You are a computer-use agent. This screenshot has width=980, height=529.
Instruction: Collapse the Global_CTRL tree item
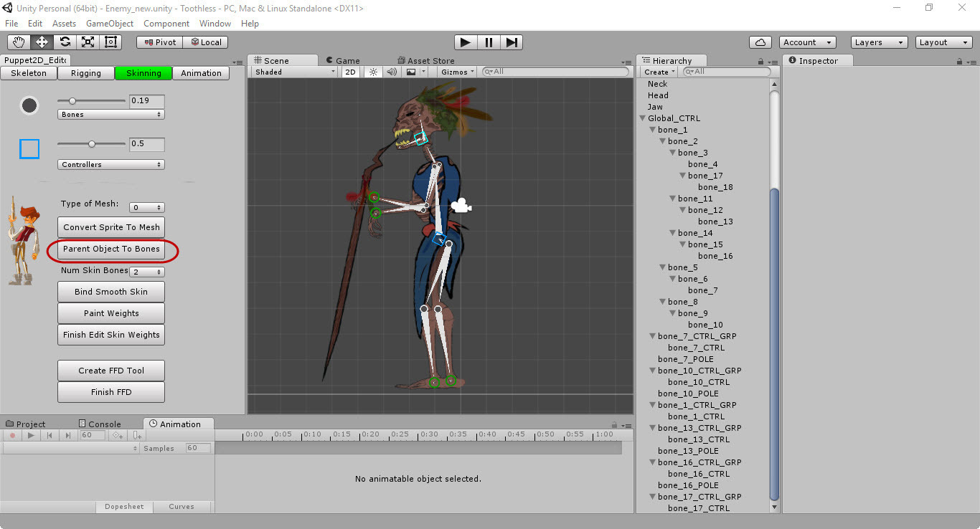[x=643, y=118]
